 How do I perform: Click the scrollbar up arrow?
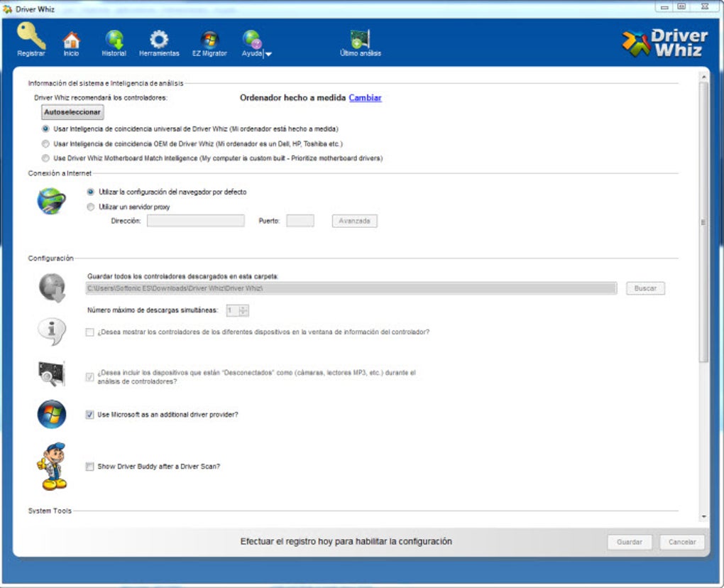[x=703, y=76]
